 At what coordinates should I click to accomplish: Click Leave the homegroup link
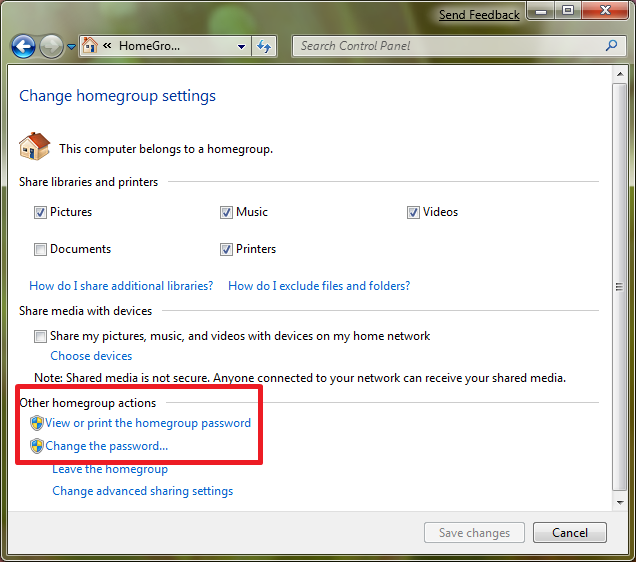(110, 469)
